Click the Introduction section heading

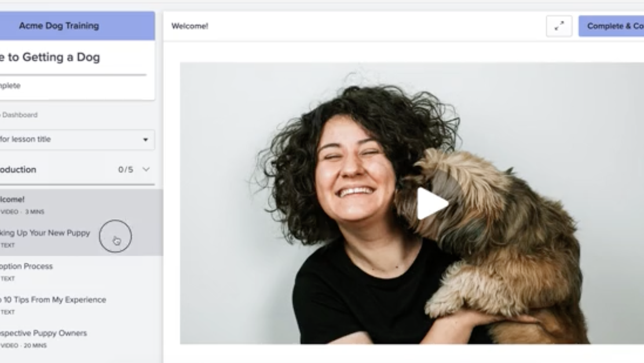tap(19, 169)
